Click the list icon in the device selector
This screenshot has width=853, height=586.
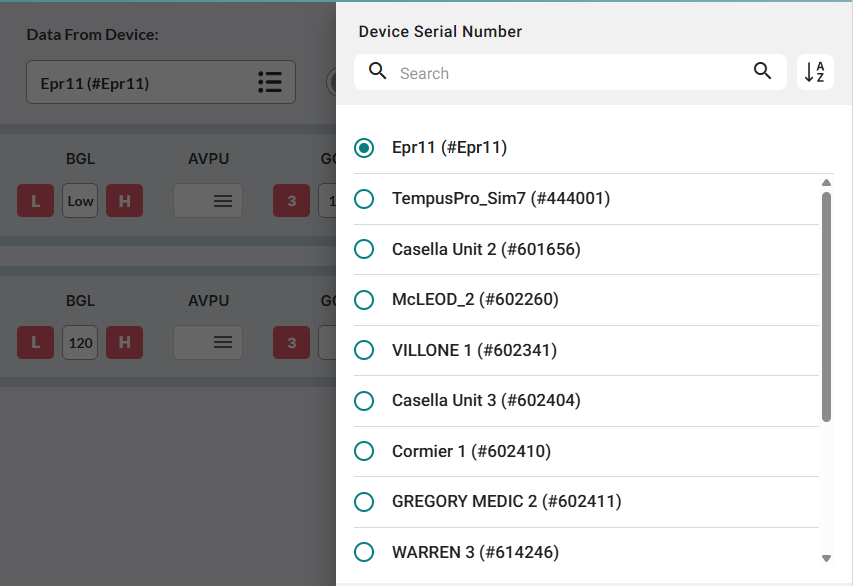269,82
